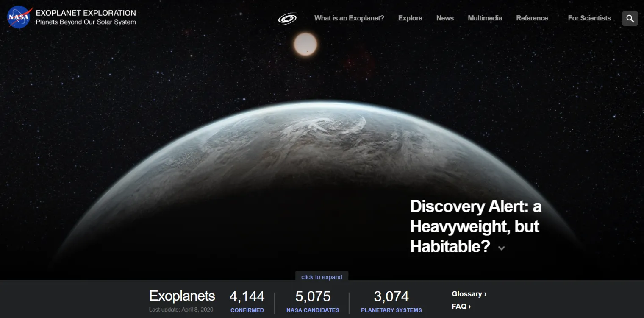View the 4,144 confirmed exoplanets count

pos(247,301)
